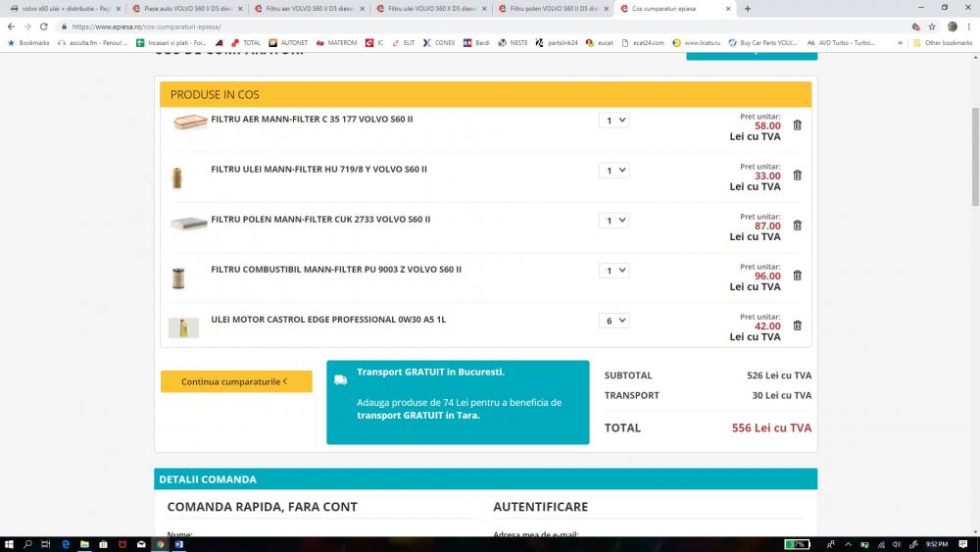This screenshot has width=980, height=552.
Task: Open Word from the taskbar
Action: point(179,544)
